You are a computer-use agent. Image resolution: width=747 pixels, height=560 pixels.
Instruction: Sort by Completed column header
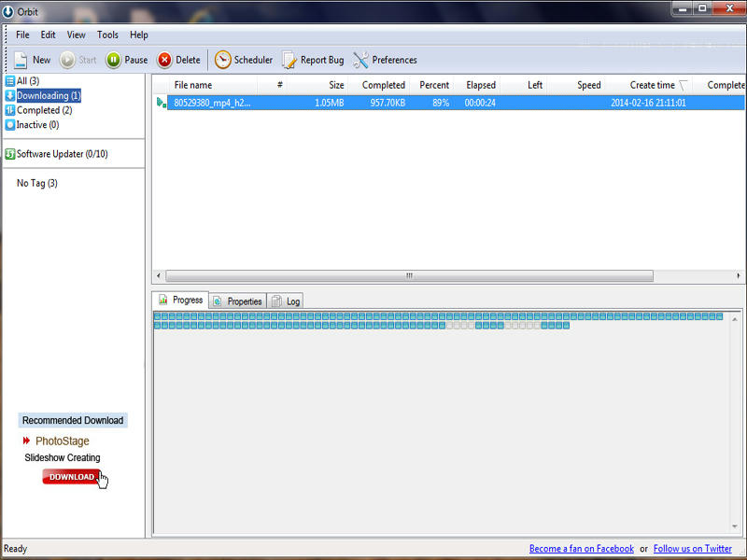379,85
